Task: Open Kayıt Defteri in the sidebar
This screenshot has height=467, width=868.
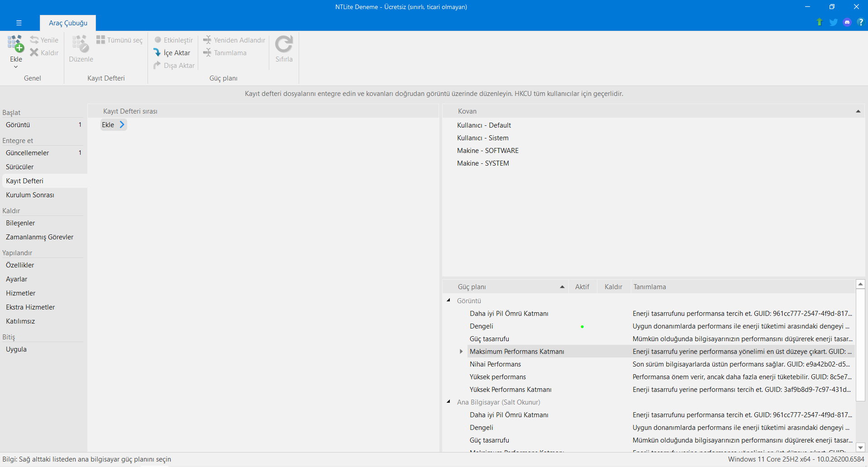Action: pos(44,181)
